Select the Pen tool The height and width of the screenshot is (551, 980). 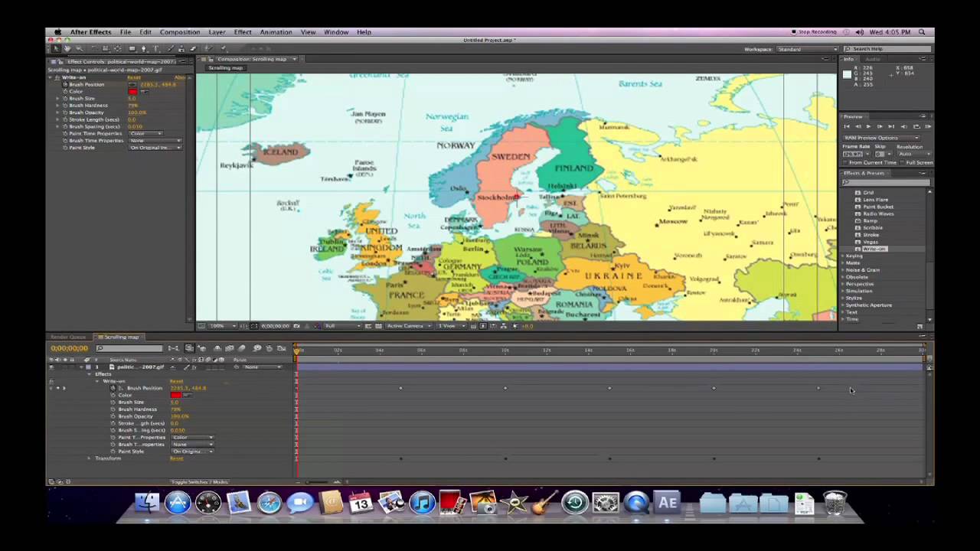click(x=144, y=49)
